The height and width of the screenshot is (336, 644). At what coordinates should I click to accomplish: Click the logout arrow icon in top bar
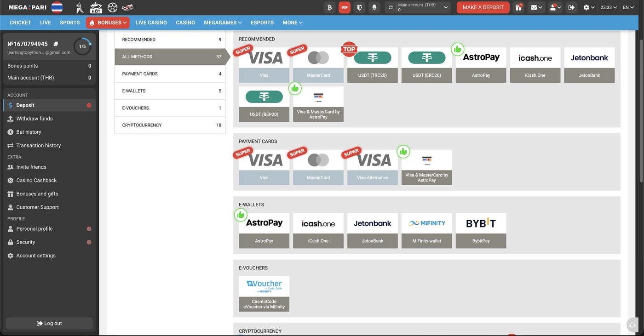[571, 7]
